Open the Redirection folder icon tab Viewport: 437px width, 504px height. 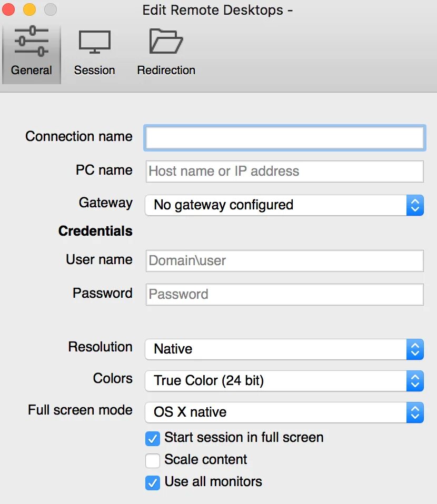(166, 41)
